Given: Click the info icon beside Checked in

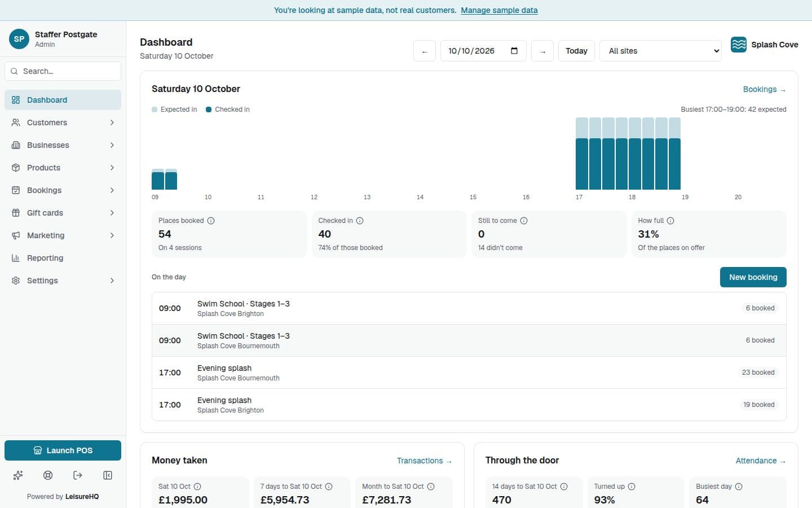Looking at the screenshot, I should [360, 221].
